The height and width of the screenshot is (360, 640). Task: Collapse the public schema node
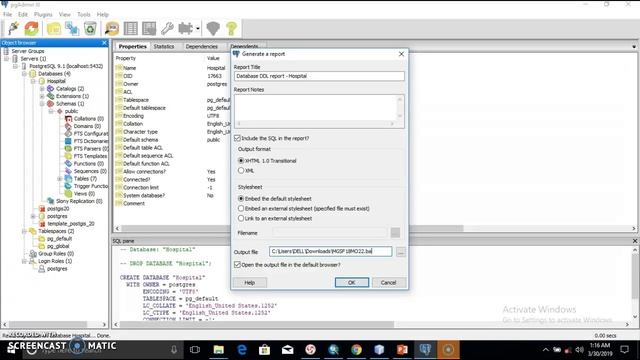point(51,111)
